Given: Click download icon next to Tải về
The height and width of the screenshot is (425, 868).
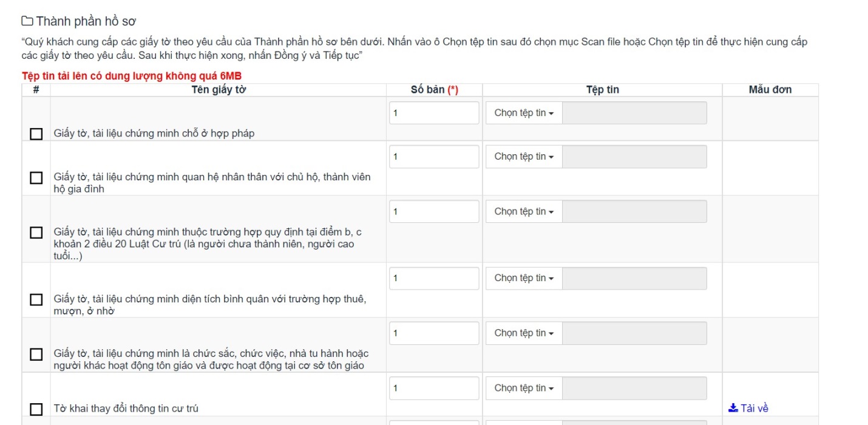Looking at the screenshot, I should click(x=733, y=408).
